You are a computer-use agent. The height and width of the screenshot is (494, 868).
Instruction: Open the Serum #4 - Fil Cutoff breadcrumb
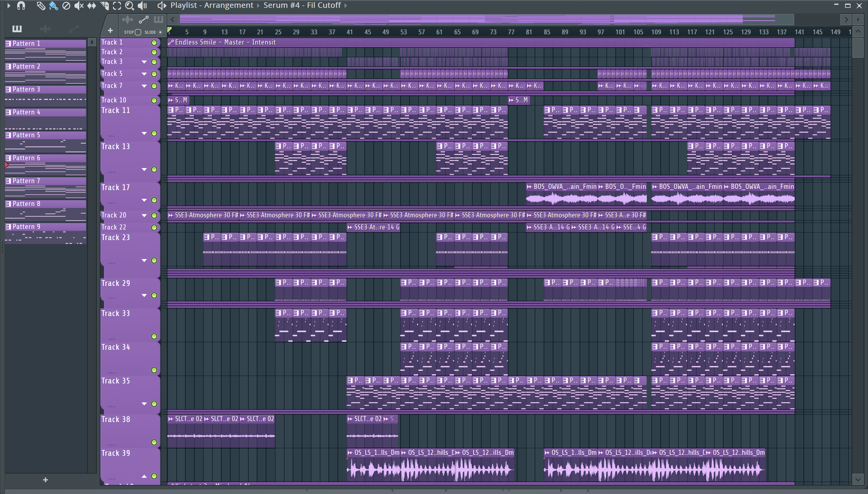(x=302, y=5)
